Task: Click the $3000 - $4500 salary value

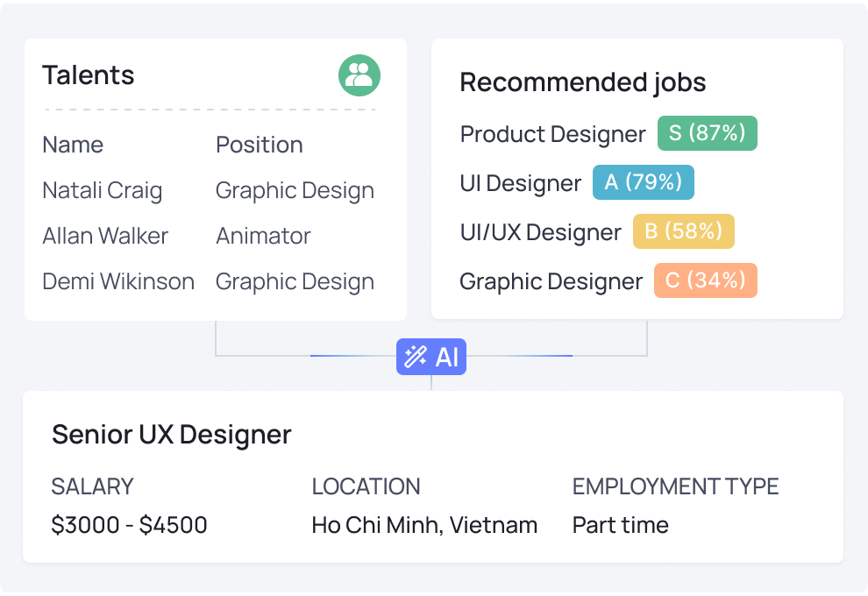Action: tap(129, 525)
